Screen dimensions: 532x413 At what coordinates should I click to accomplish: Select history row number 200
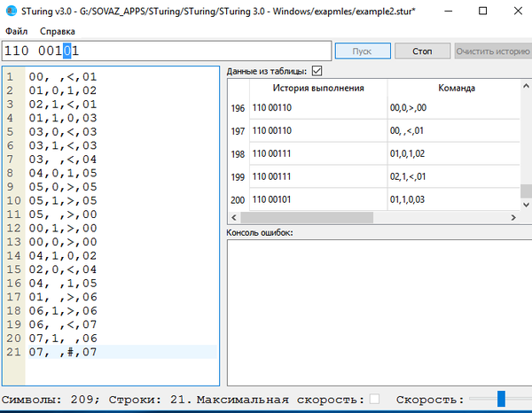[238, 199]
